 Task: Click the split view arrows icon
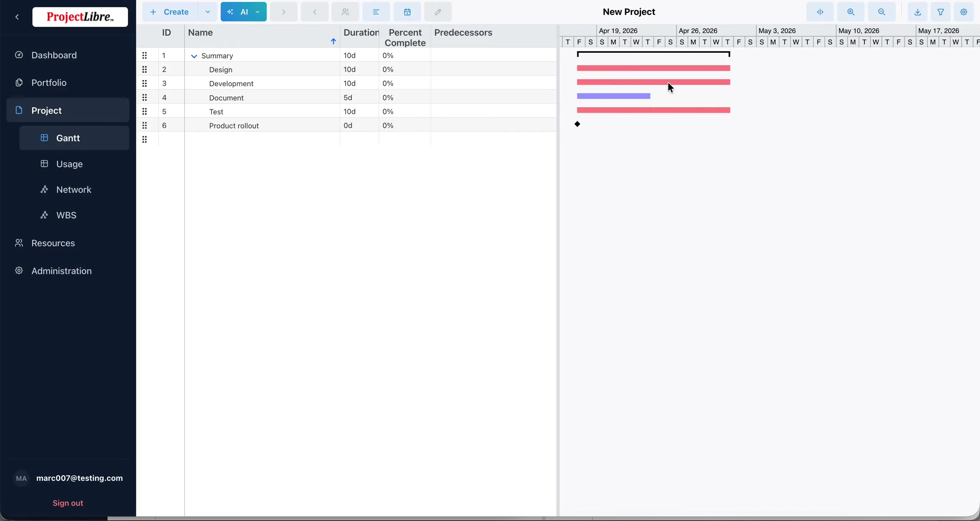pyautogui.click(x=820, y=12)
